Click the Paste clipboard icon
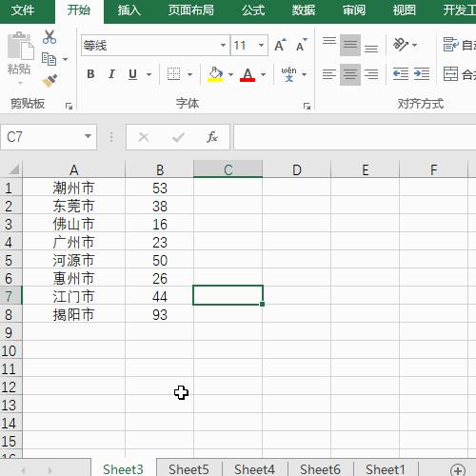Screen dimensions: 476x476 coord(21,46)
